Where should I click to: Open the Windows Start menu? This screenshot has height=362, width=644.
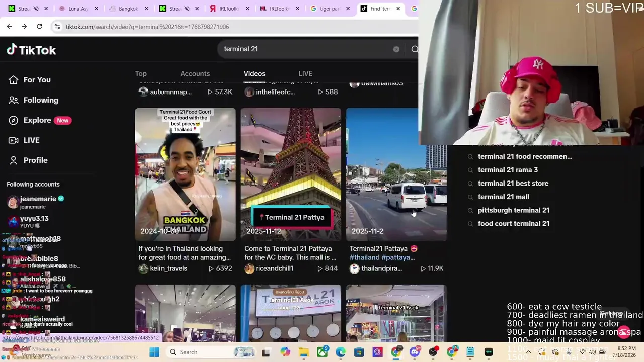pos(154,352)
